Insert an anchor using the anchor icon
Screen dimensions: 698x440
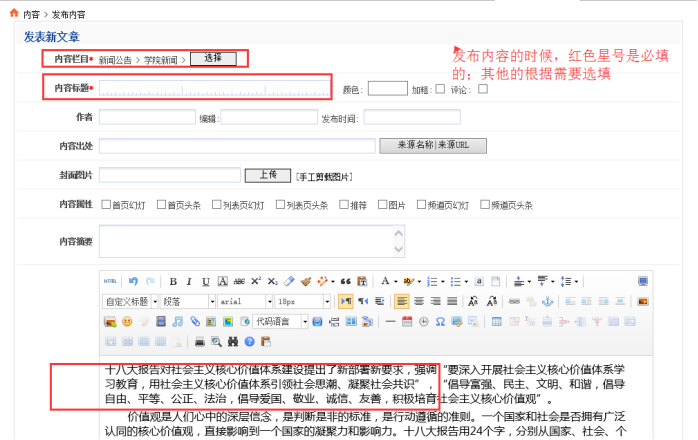(x=547, y=301)
